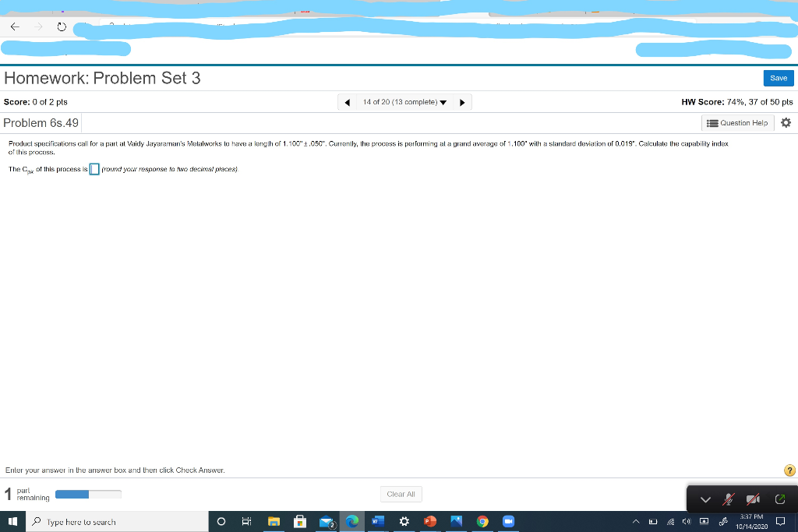Click the yellow help question mark icon

pyautogui.click(x=789, y=470)
